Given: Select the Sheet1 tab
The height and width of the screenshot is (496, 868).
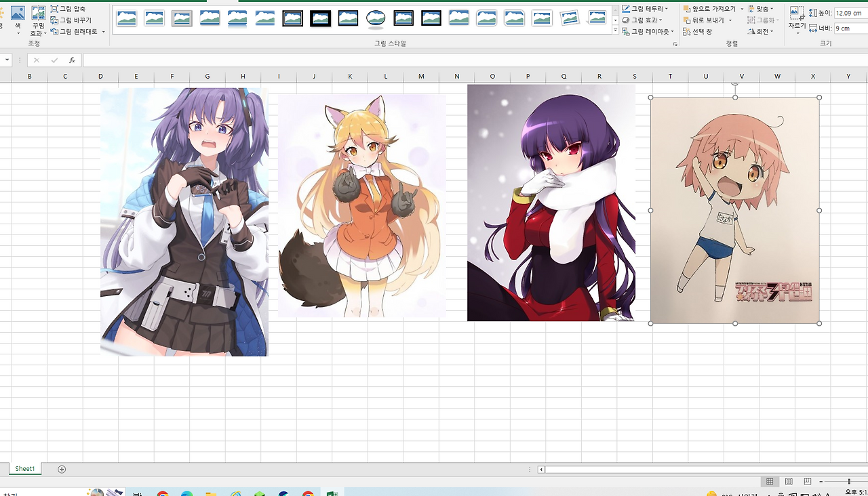Looking at the screenshot, I should [24, 469].
